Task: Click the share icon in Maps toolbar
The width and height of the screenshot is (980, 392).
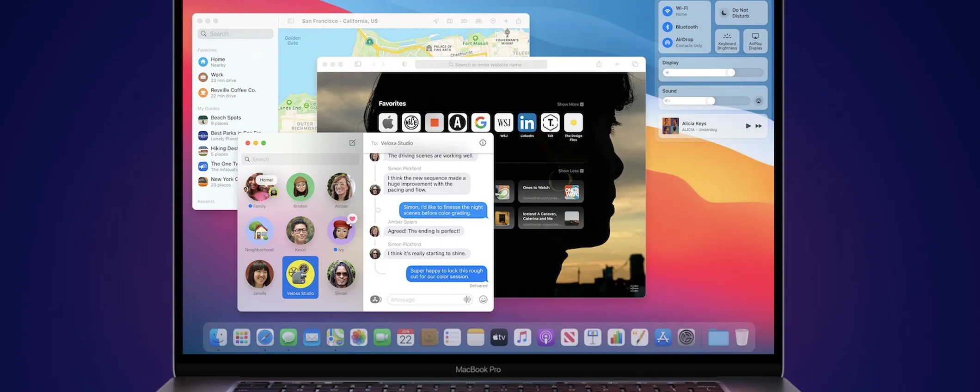Action: pyautogui.click(x=519, y=21)
